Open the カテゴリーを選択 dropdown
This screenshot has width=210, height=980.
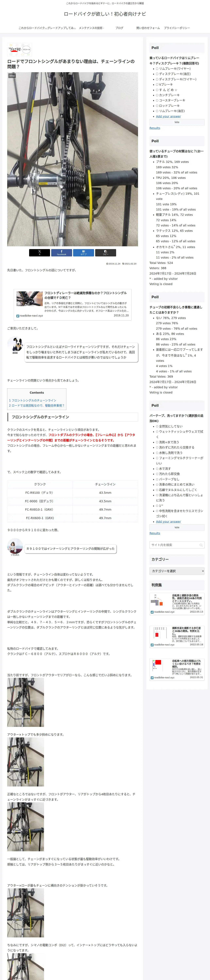pyautogui.click(x=177, y=571)
